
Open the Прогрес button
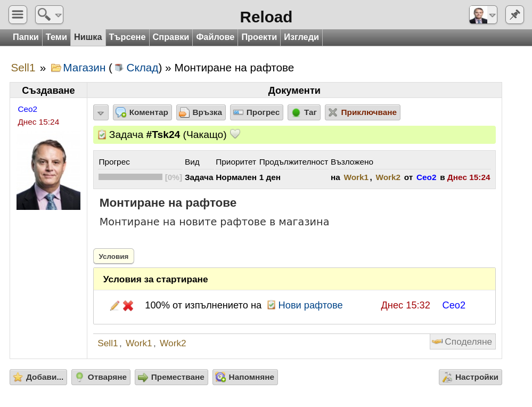point(257,112)
